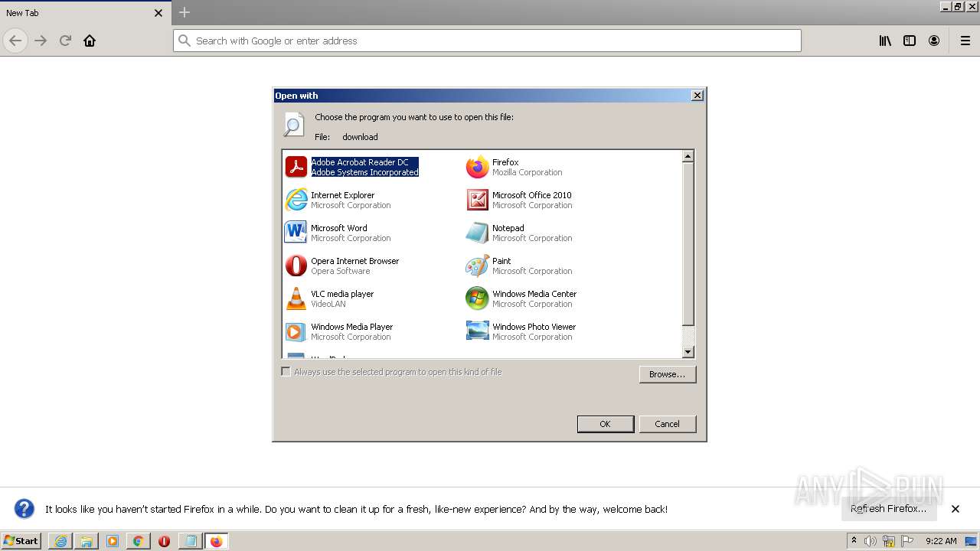Select the Microsoft Word icon
Image resolution: width=980 pixels, height=551 pixels.
[x=296, y=233]
